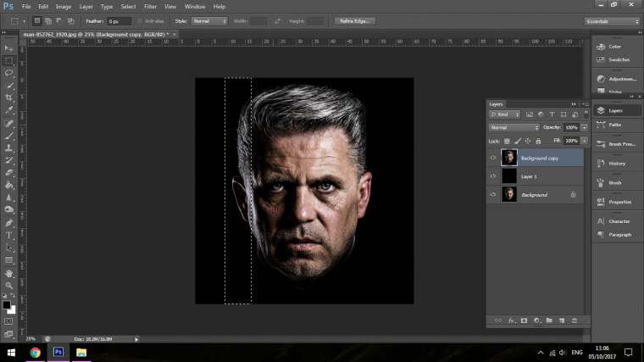Open the Fill slider arrow

point(585,141)
